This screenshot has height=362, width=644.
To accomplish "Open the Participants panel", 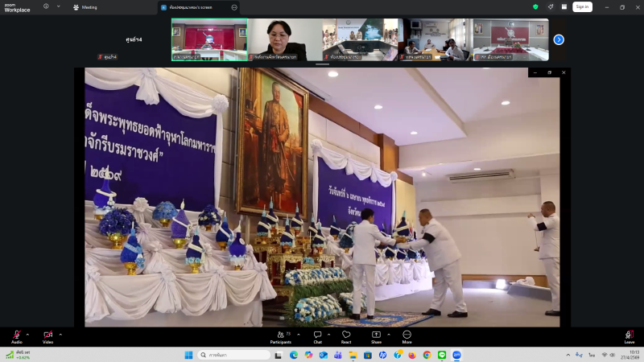I will tap(281, 335).
